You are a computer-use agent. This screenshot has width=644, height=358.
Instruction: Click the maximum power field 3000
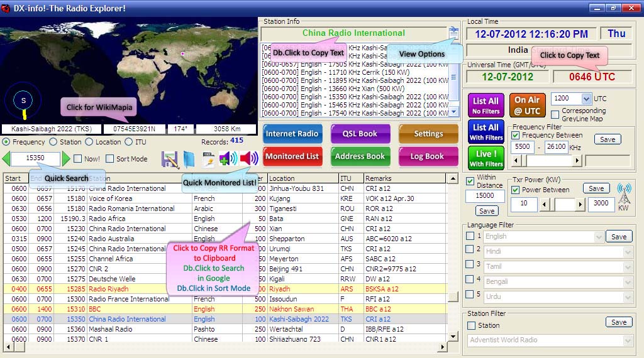coord(601,203)
